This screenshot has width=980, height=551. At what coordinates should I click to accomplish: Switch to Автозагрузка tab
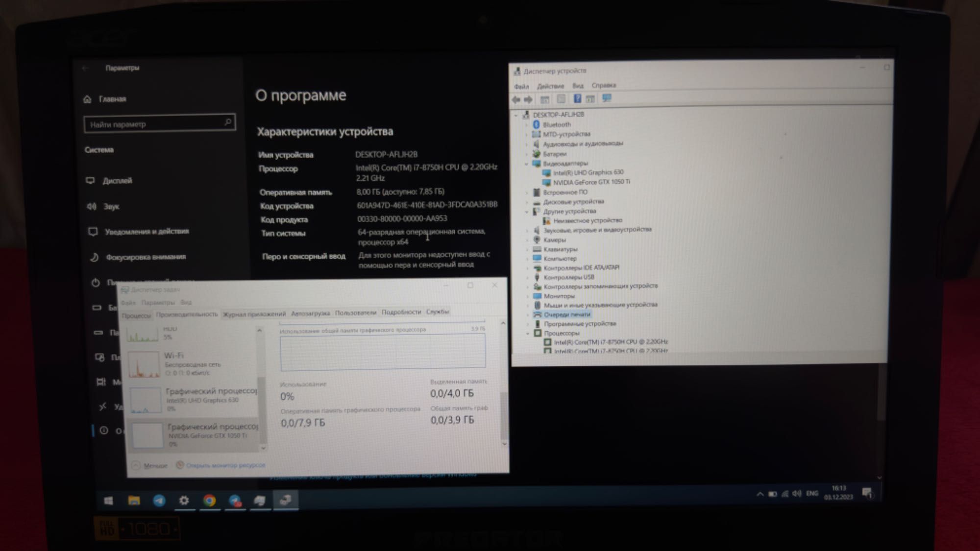click(x=310, y=313)
